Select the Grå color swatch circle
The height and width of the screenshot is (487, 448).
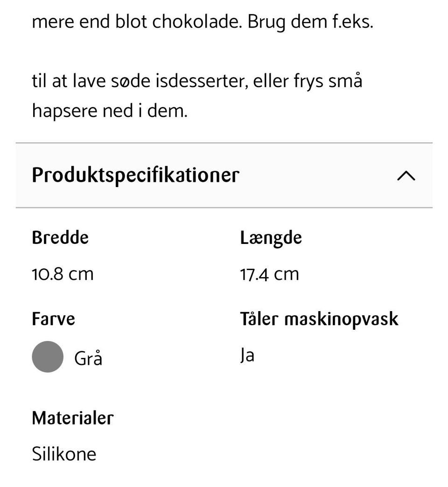tap(47, 356)
